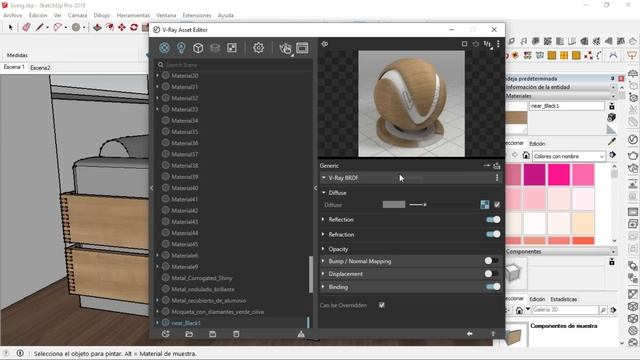Switch to the Edición tab in Materiales

537,144
